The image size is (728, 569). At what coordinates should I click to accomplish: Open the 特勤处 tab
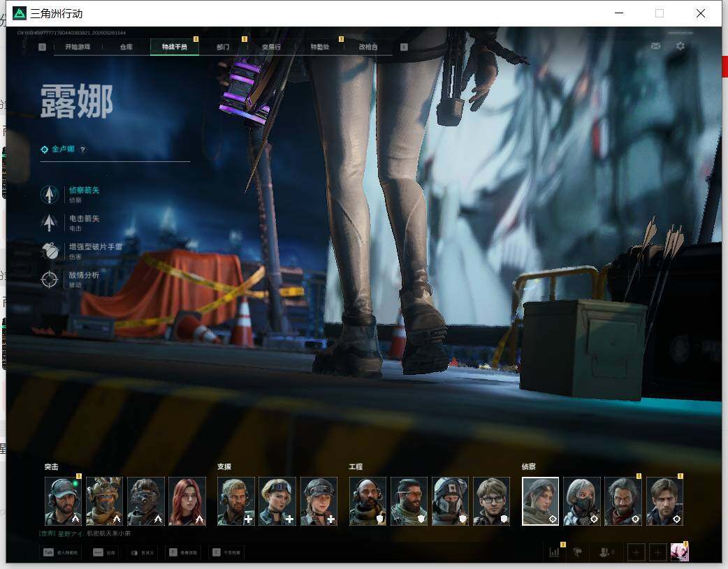320,47
